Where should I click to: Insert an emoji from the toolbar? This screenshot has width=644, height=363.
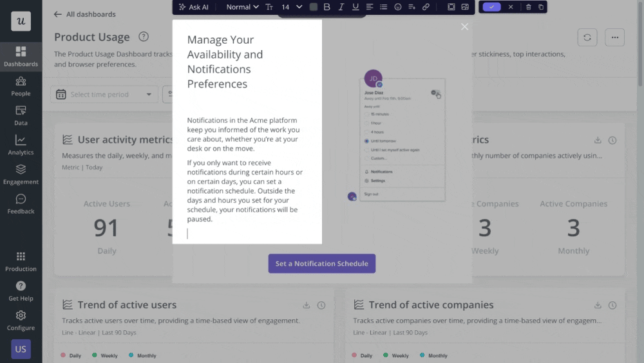pyautogui.click(x=398, y=7)
